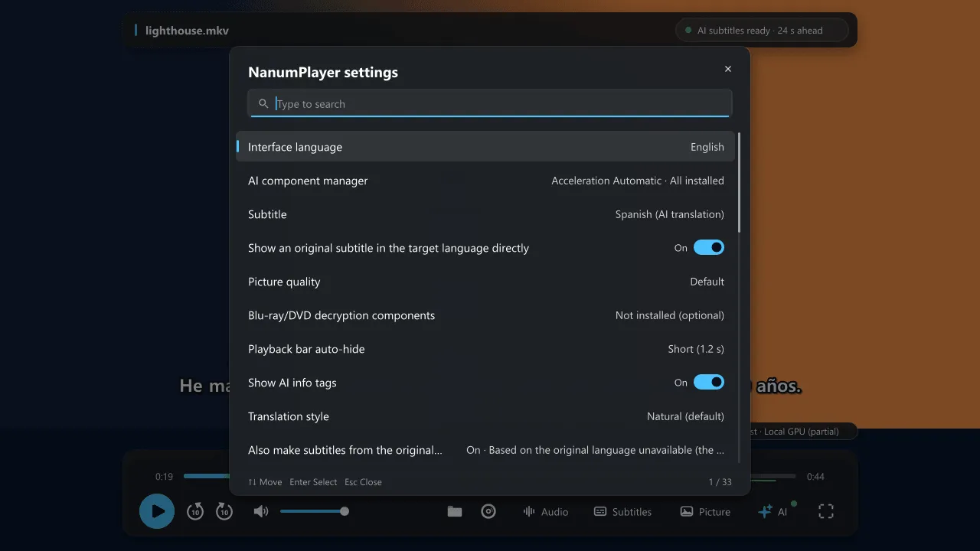Click the disc icon in playback bar
The width and height of the screenshot is (980, 551).
coord(488,511)
